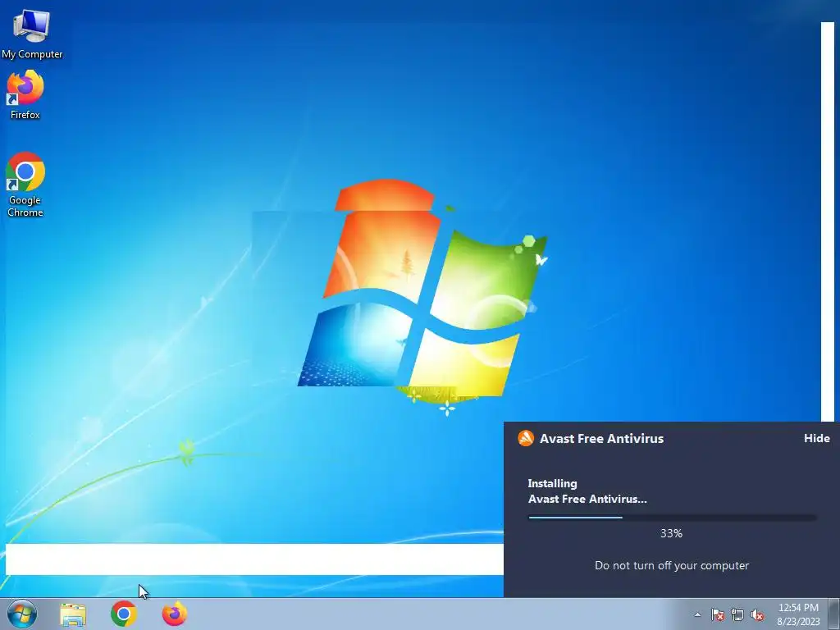
Task: Launch Firefox from the taskbar
Action: (x=175, y=614)
